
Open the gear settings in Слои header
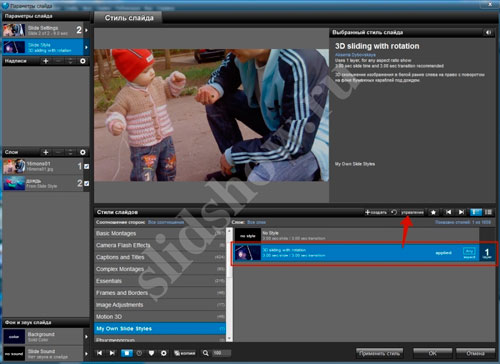83,152
